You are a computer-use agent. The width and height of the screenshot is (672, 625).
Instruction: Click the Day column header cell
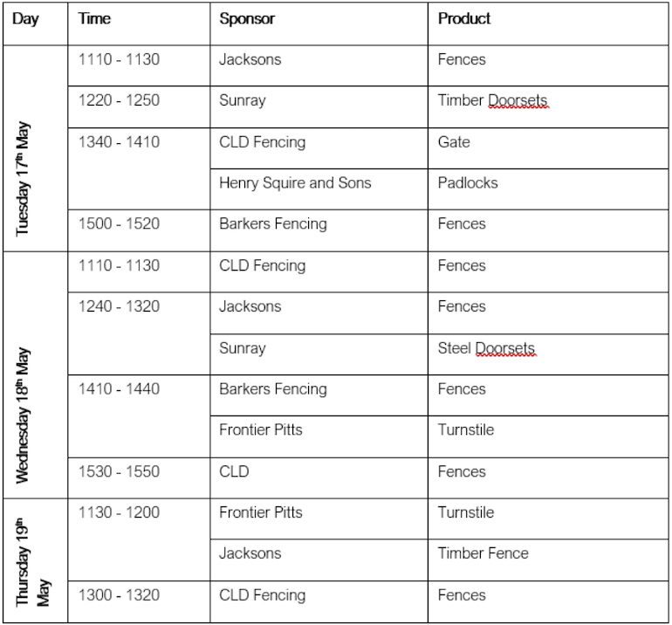click(35, 24)
